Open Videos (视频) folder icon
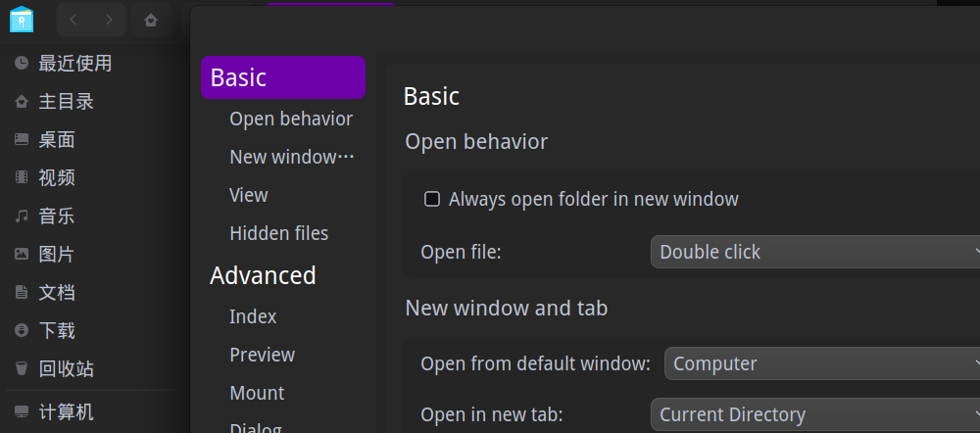The width and height of the screenshot is (980, 433). point(22,177)
